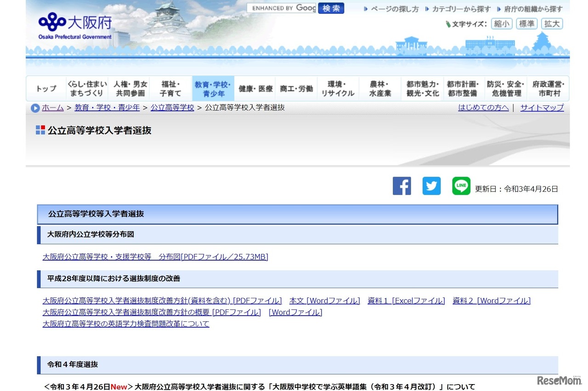Open 資料2 Wordファイル link
Screen dimensions: 588x391
coord(492,301)
